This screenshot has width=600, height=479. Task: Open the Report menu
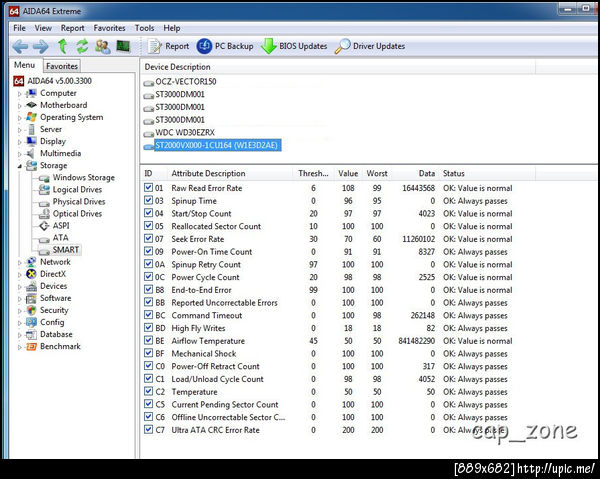72,28
